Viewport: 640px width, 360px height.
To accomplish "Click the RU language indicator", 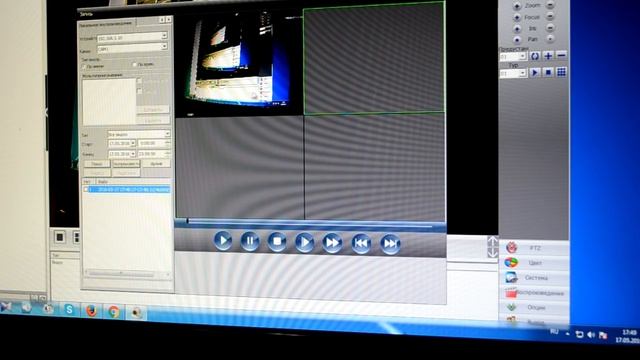I will [x=554, y=331].
